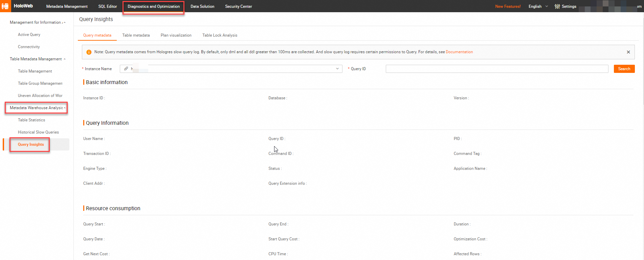Click the 'Query End :' label
The width and height of the screenshot is (644, 260).
click(279, 224)
